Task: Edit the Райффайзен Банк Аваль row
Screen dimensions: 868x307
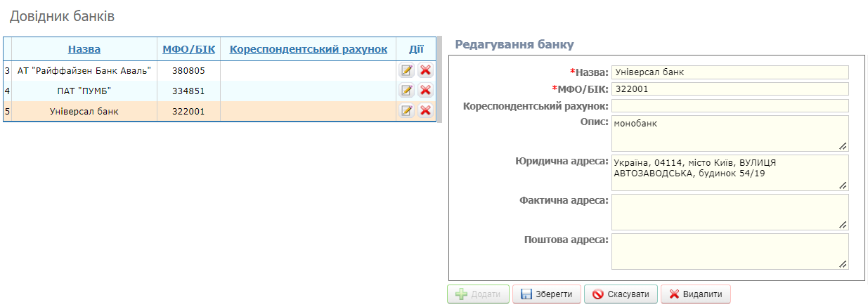Action: point(407,70)
